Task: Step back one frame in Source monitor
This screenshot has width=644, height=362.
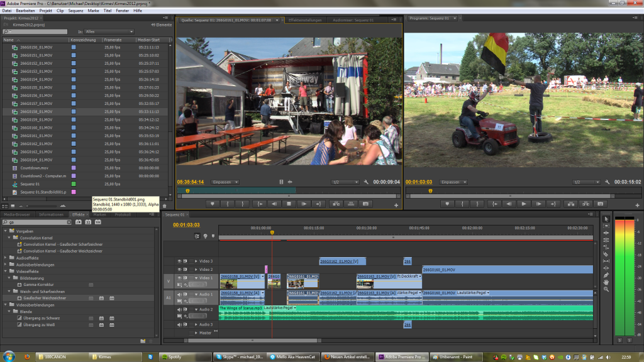Action: coord(274,204)
